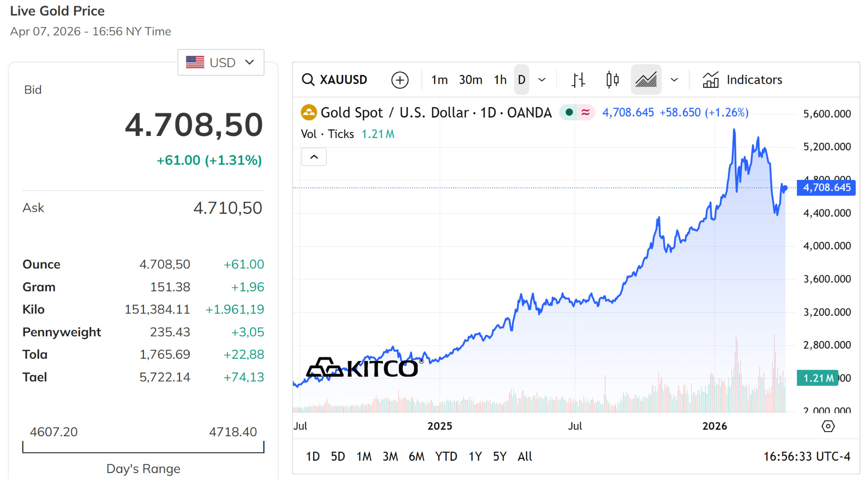This screenshot has width=868, height=479.
Task: Select the All date range button
Action: click(525, 457)
